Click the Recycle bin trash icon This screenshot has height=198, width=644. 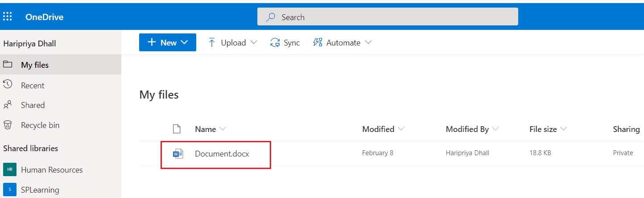[7, 124]
